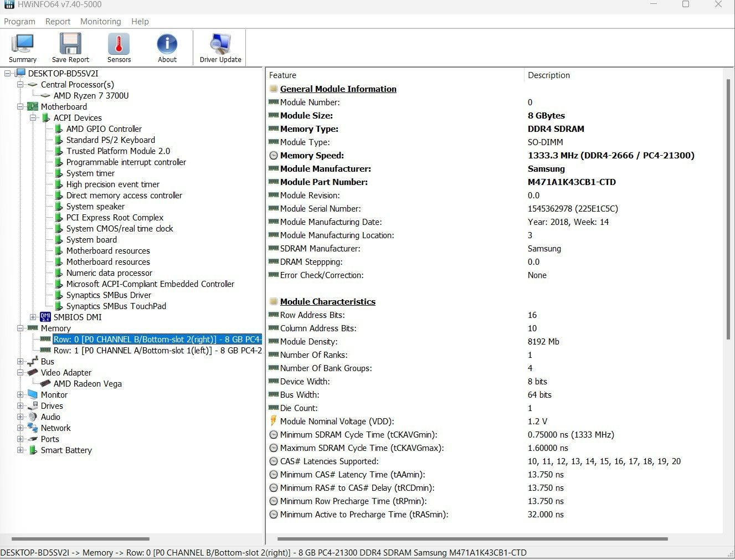Open the Program menu
735x560 pixels.
[x=19, y=22]
